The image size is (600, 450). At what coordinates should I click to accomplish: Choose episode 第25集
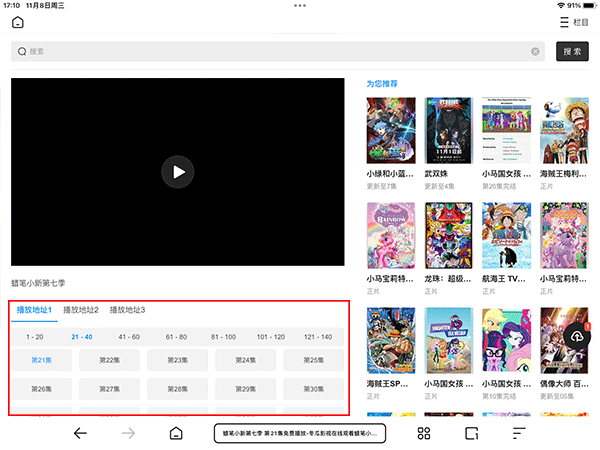click(x=313, y=360)
